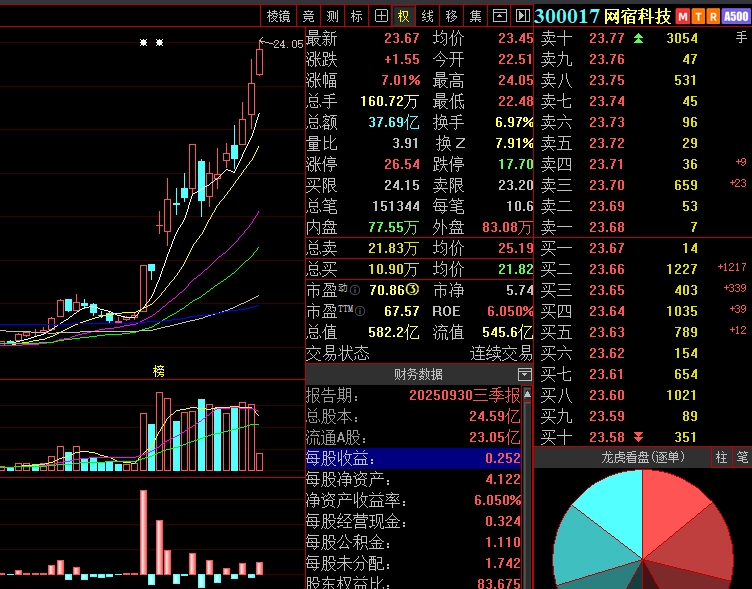Click the 换手 value 6.97%

(x=514, y=122)
